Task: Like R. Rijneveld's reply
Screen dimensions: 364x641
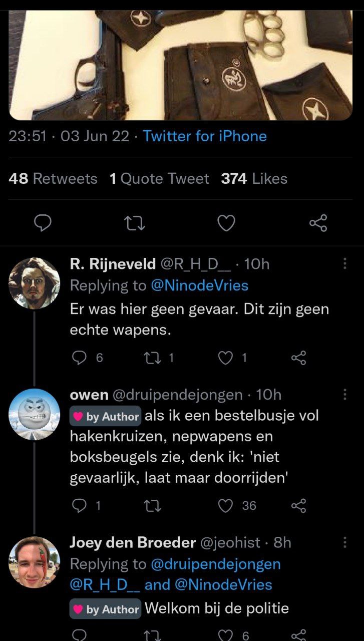Action: (x=226, y=357)
